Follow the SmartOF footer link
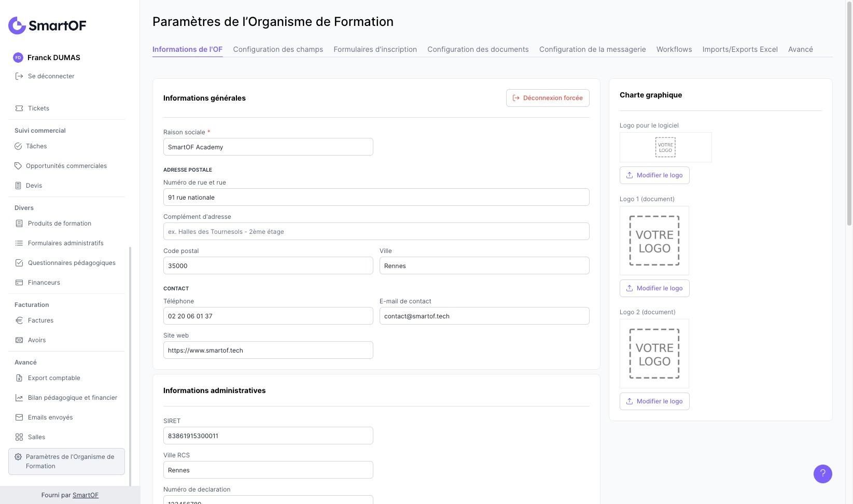The width and height of the screenshot is (853, 504). tap(86, 495)
